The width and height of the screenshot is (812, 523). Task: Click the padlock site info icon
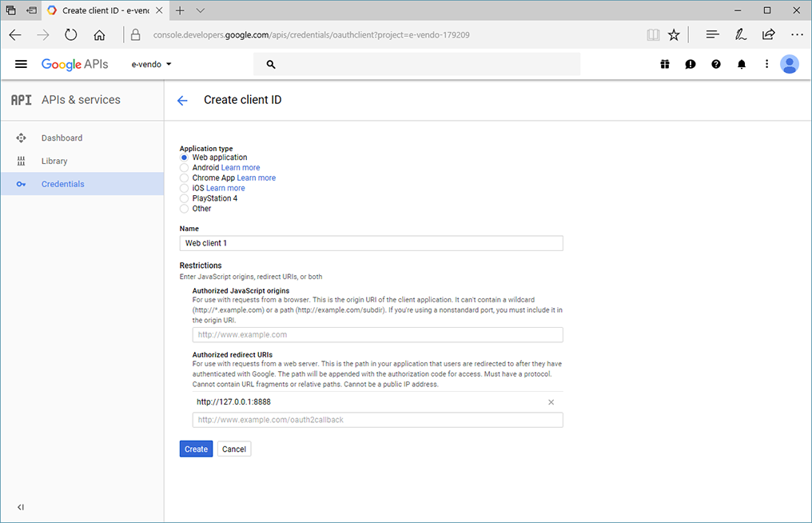click(x=135, y=34)
